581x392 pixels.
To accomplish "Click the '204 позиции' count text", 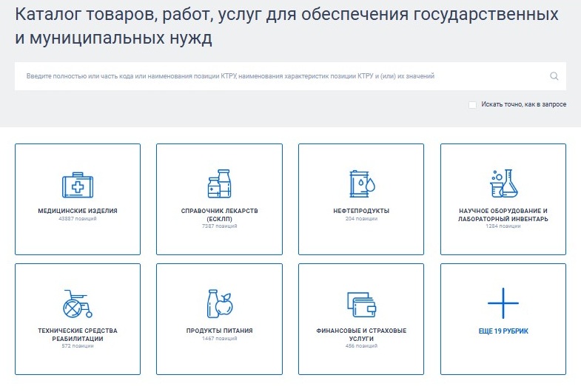I will 361,219.
